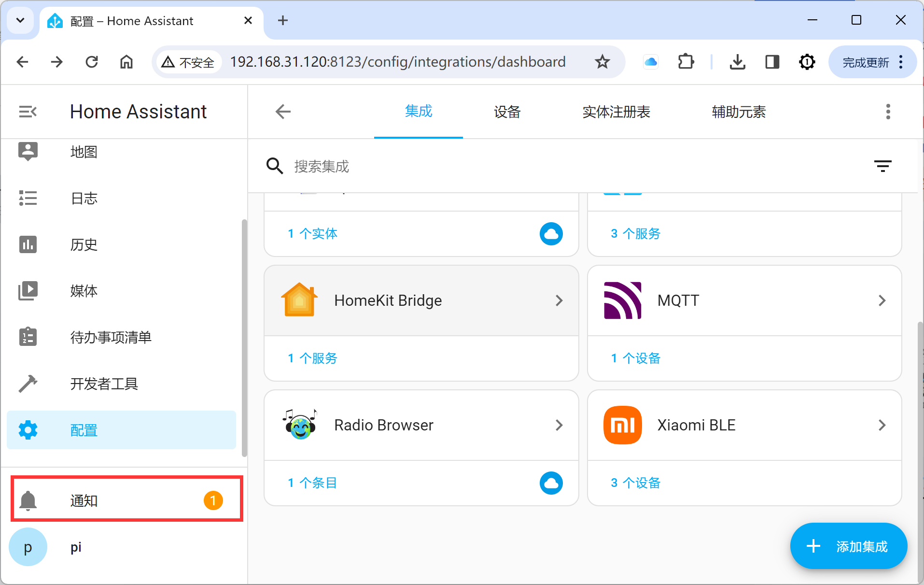Click the Xiaomi BLE orange logo

coord(623,425)
